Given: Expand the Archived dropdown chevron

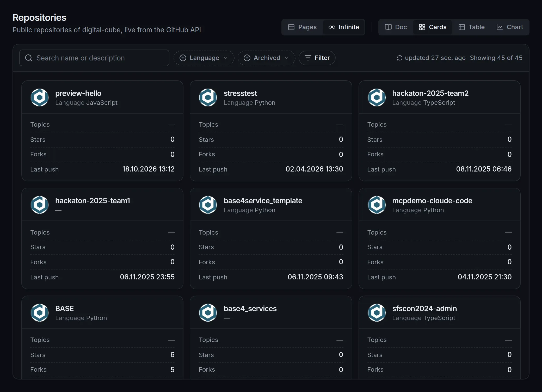Looking at the screenshot, I should coord(287,58).
